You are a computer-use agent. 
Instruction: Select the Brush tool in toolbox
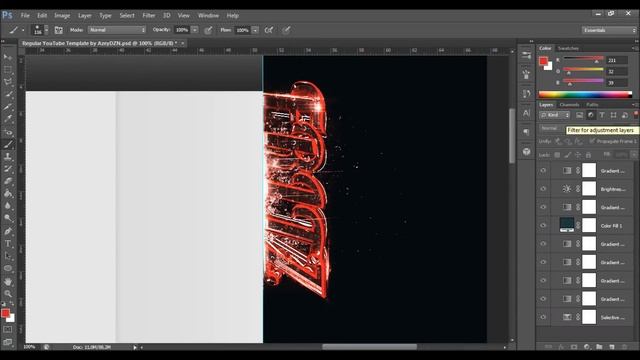[8, 144]
